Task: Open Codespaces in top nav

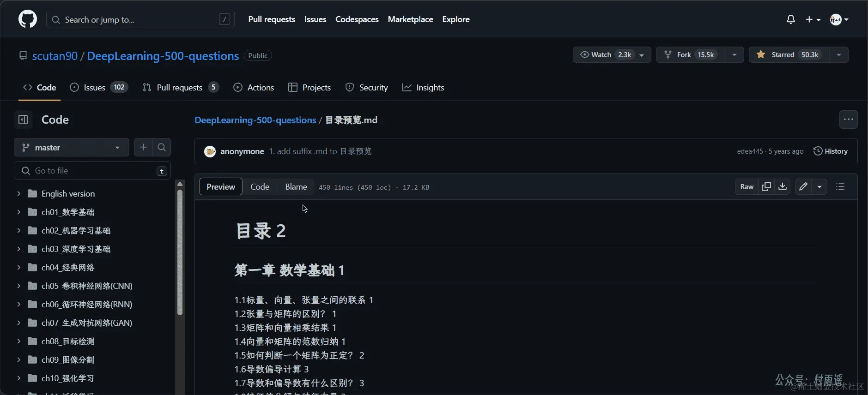Action: click(x=357, y=19)
